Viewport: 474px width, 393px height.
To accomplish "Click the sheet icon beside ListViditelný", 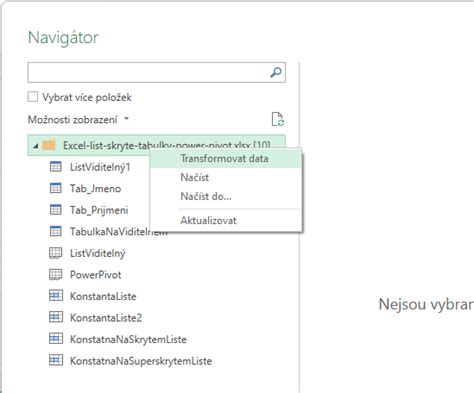I will [x=55, y=253].
